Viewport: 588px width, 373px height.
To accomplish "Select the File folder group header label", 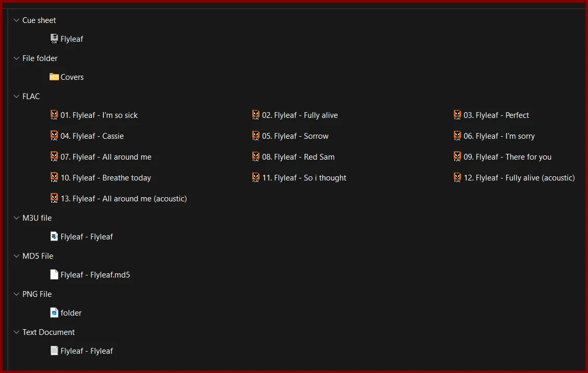I will pyautogui.click(x=40, y=58).
